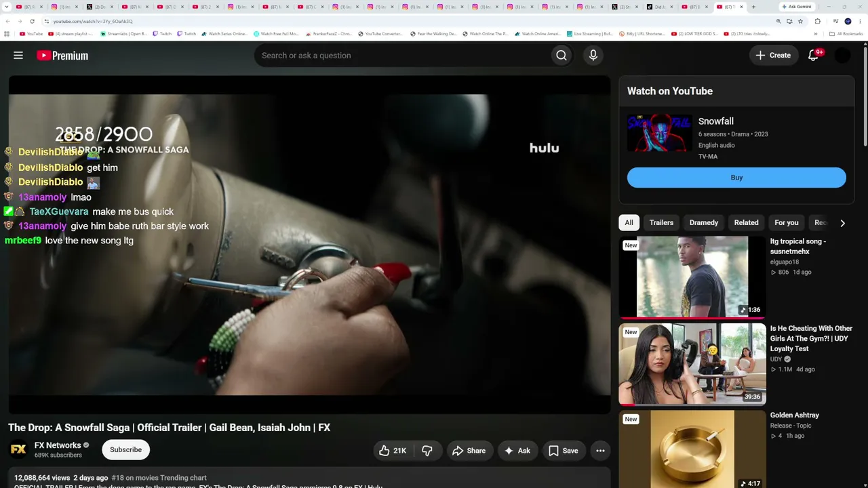Select the Related filter chip
This screenshot has width=868, height=488.
tap(746, 222)
